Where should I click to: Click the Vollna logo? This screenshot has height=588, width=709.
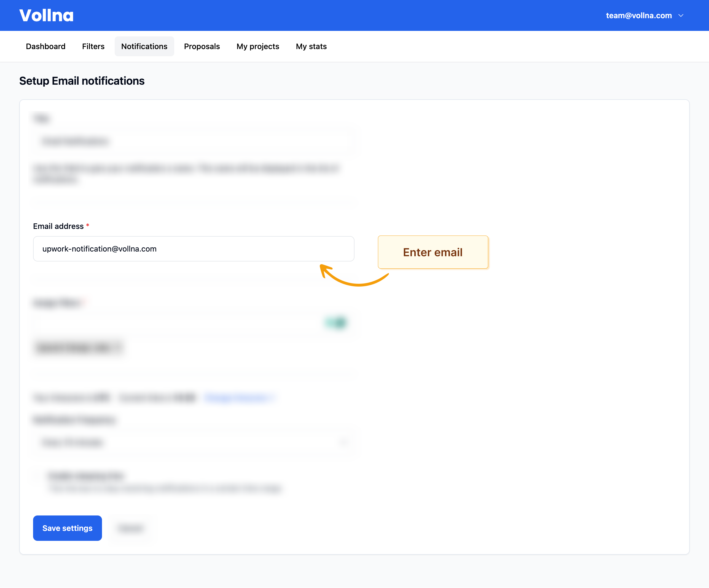click(46, 15)
